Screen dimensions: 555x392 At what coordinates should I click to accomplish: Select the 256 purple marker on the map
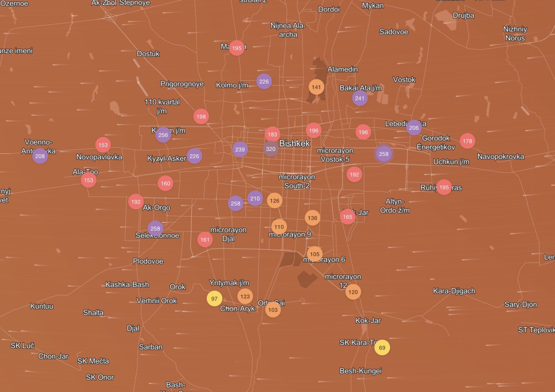(x=163, y=135)
